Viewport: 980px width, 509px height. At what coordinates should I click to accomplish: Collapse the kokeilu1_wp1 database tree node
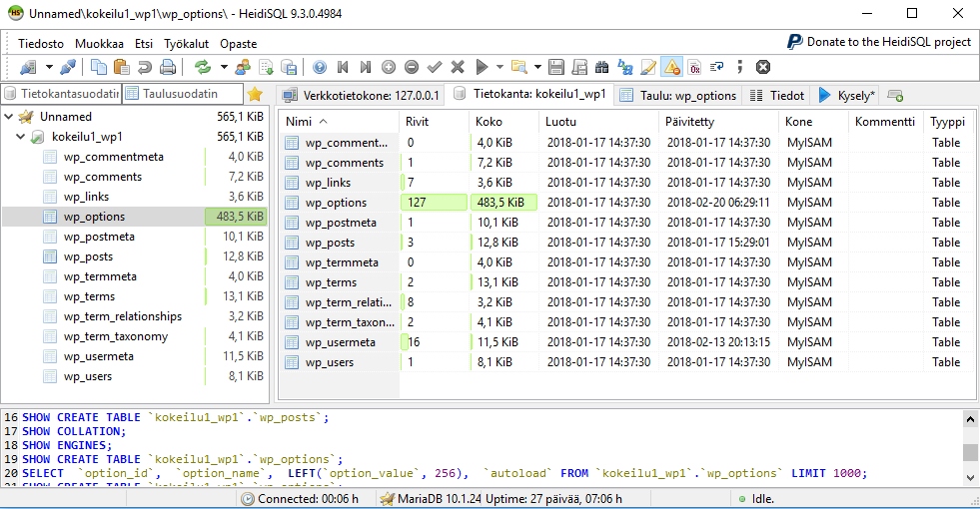pos(23,137)
